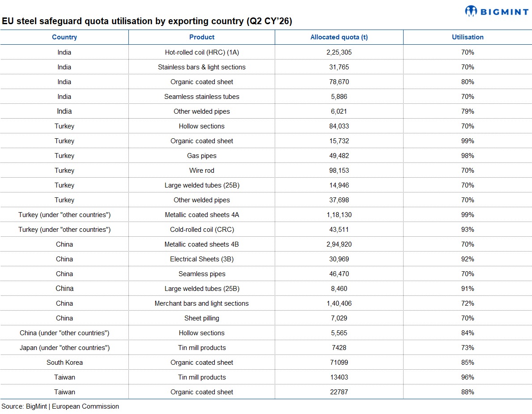The width and height of the screenshot is (532, 414).
Task: Click the chart title about EU steel safeguard
Action: point(147,21)
